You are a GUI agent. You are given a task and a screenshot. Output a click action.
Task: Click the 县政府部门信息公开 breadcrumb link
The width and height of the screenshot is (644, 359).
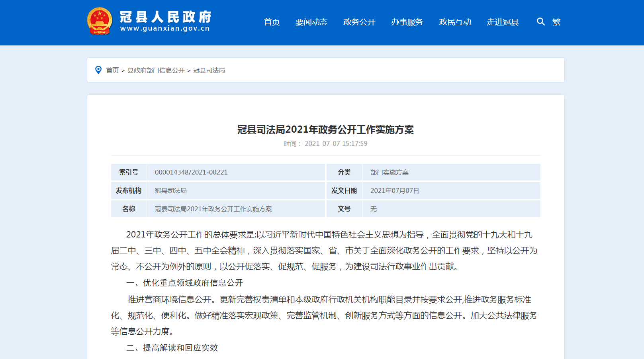coord(156,70)
